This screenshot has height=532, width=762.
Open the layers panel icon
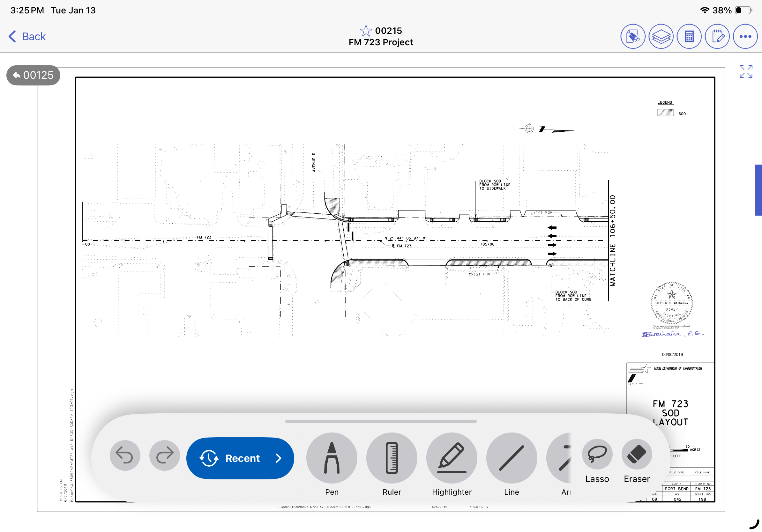(661, 36)
